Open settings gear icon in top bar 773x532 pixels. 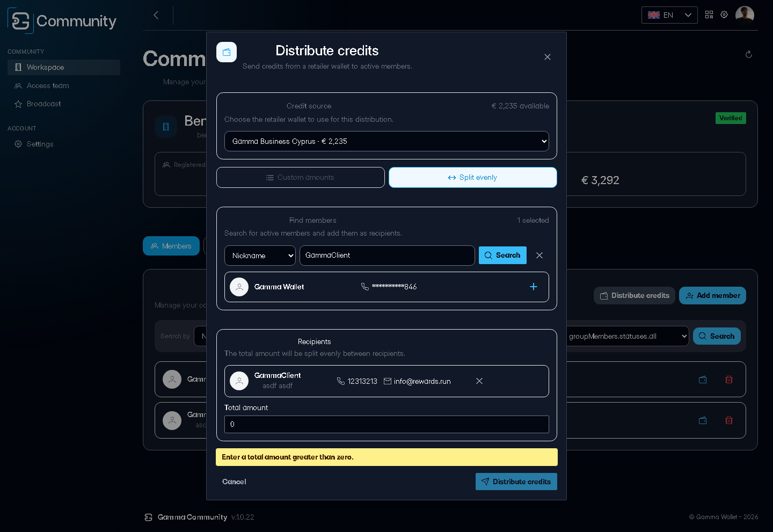click(724, 14)
